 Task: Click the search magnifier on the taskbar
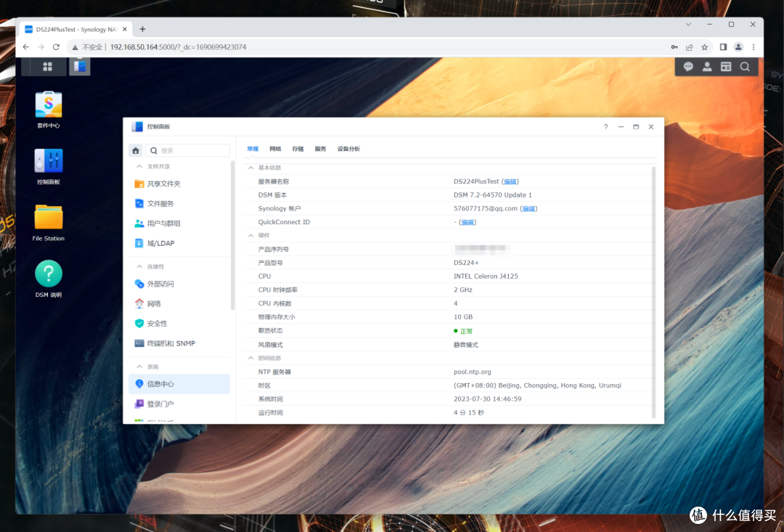[x=745, y=66]
